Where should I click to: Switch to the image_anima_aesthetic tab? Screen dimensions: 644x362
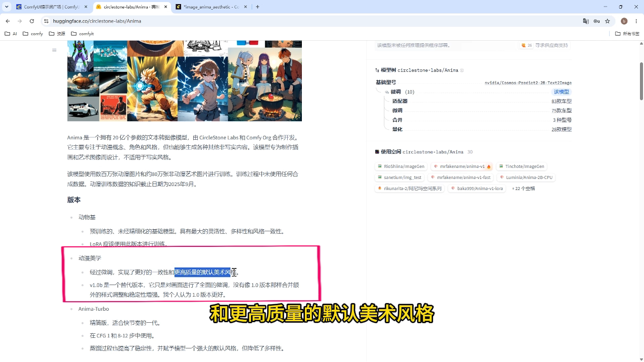pyautogui.click(x=212, y=7)
